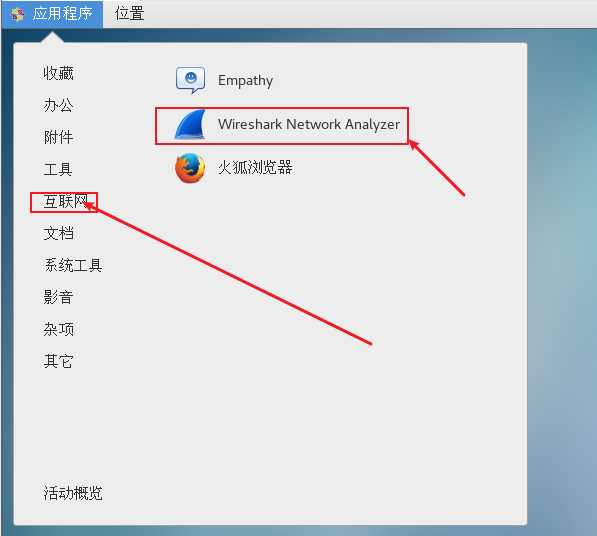Launch Empathy via its text label
597x536 pixels.
point(246,81)
